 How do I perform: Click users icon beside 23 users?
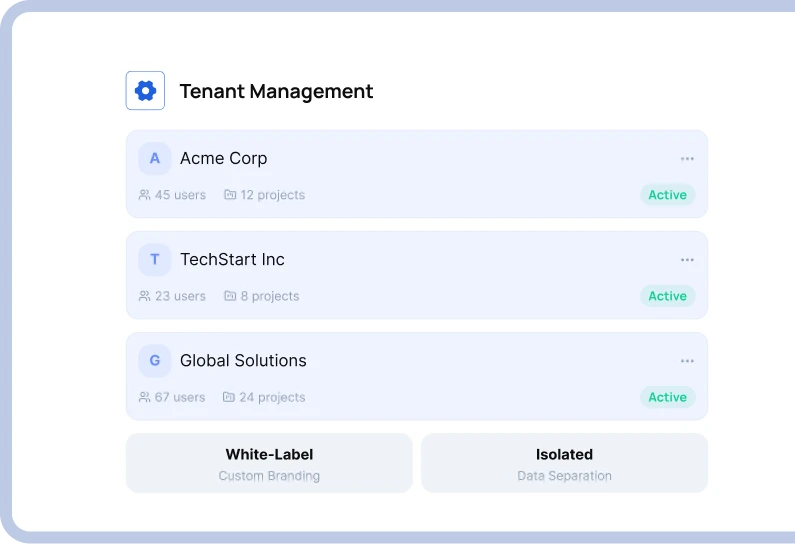(x=144, y=296)
